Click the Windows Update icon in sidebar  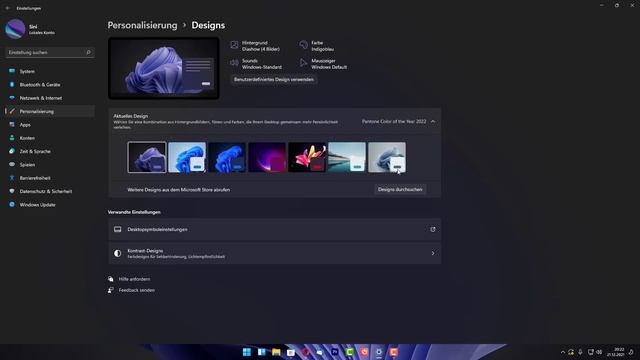click(12, 204)
